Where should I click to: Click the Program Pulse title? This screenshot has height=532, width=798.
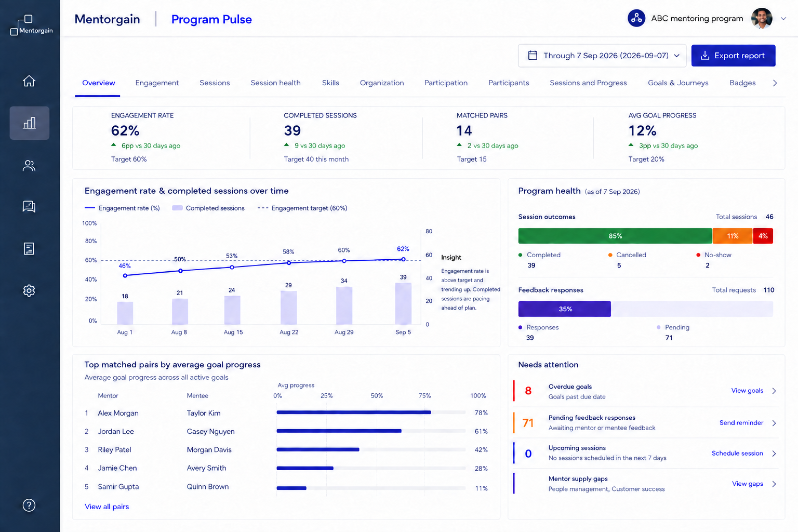tap(211, 19)
